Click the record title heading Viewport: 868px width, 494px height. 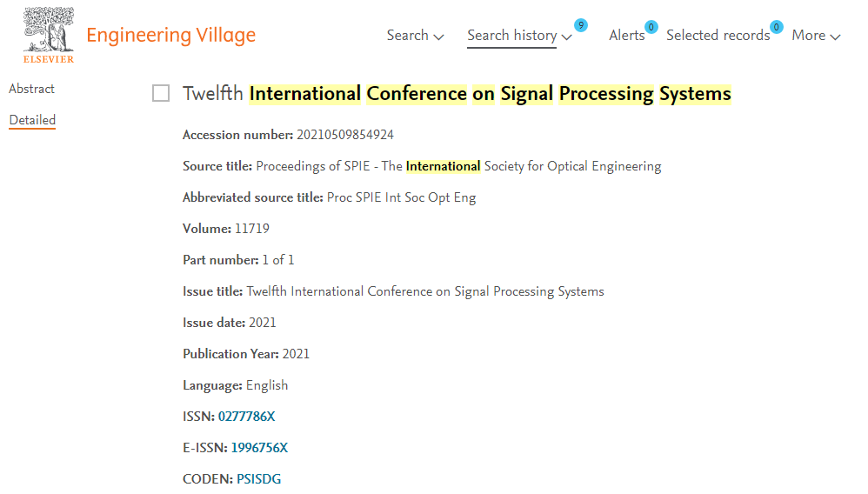pos(457,94)
